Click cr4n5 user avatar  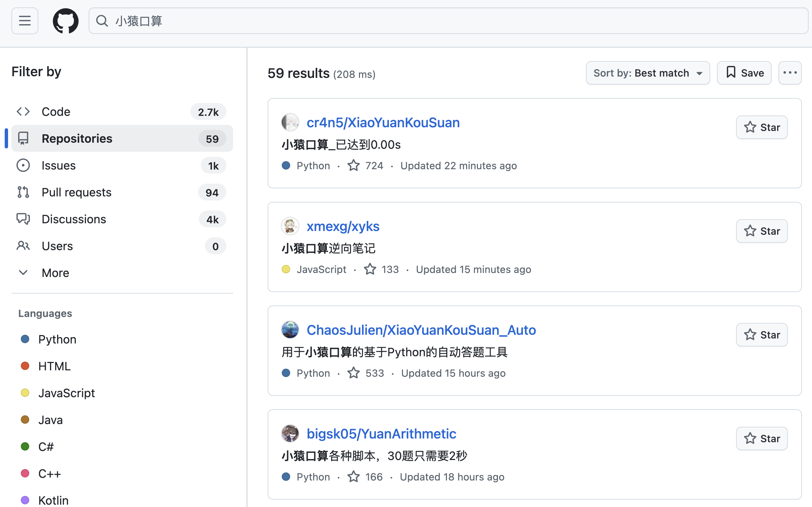tap(290, 122)
